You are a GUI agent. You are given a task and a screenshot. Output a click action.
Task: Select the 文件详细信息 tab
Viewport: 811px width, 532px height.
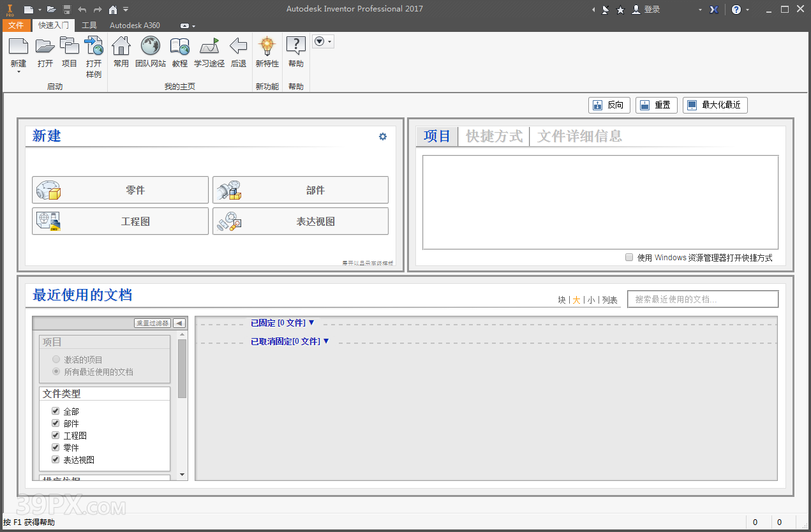coord(579,136)
